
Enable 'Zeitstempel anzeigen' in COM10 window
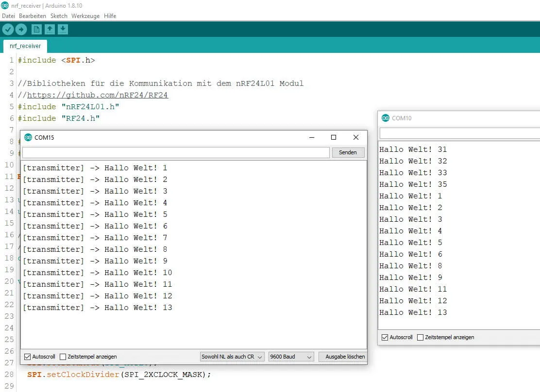coord(421,337)
